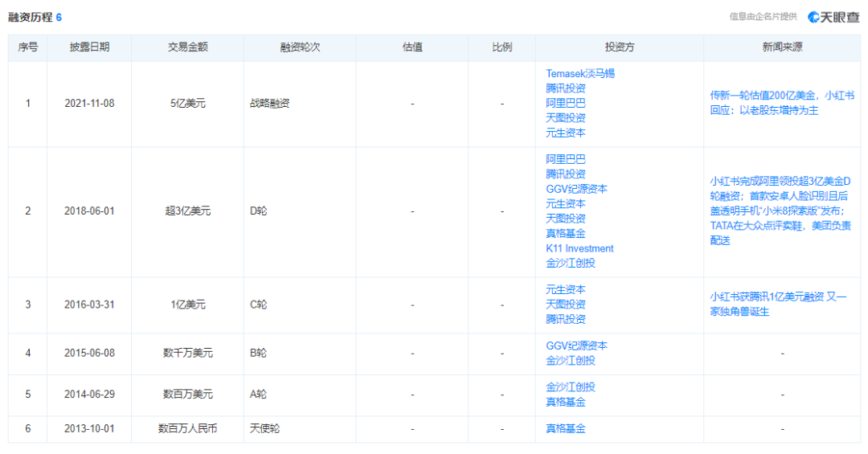Select date cell 2013-10-01
Image resolution: width=868 pixels, height=454 pixels.
[89, 429]
